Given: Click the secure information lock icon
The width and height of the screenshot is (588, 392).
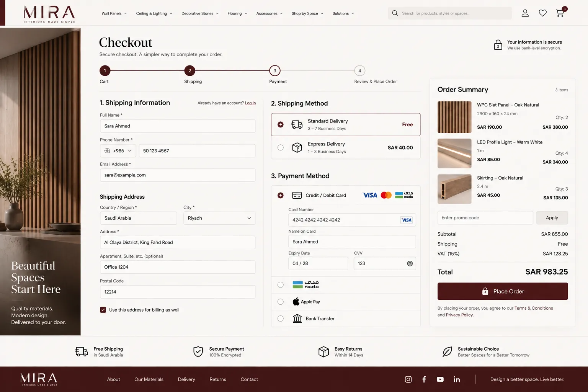Looking at the screenshot, I should 498,45.
